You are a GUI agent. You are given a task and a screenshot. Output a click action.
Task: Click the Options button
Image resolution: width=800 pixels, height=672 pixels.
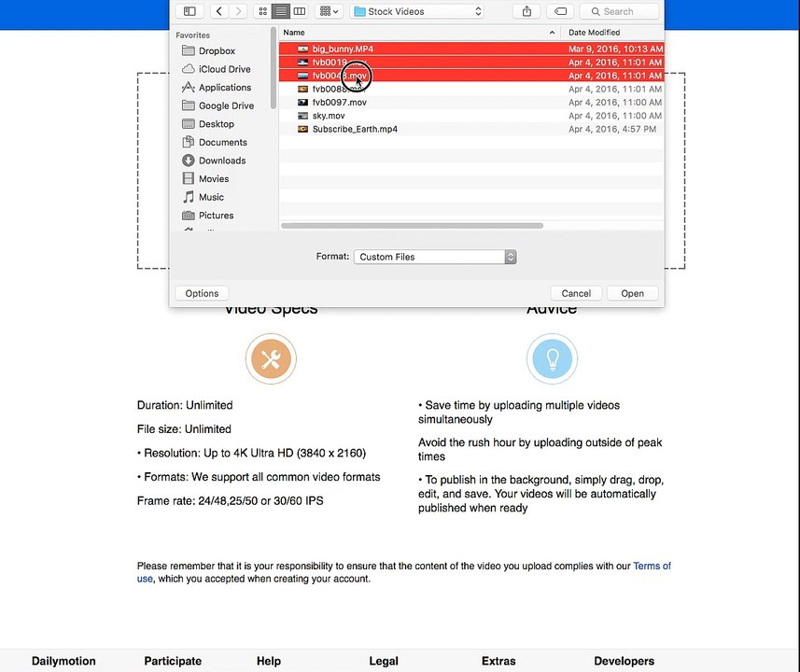pyautogui.click(x=202, y=293)
